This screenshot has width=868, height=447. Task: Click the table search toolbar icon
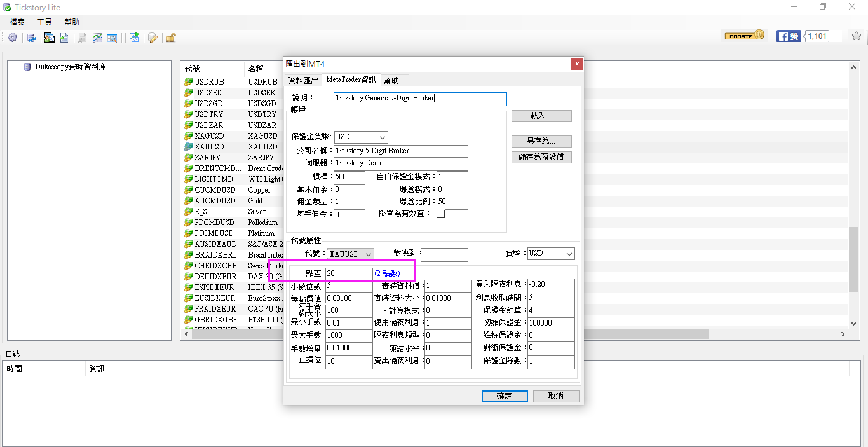112,38
